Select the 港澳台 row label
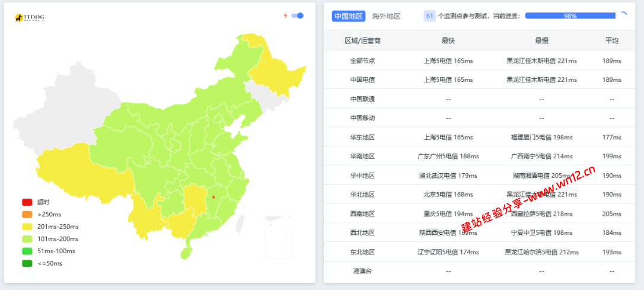Screen dimensions: 644x290 363,271
